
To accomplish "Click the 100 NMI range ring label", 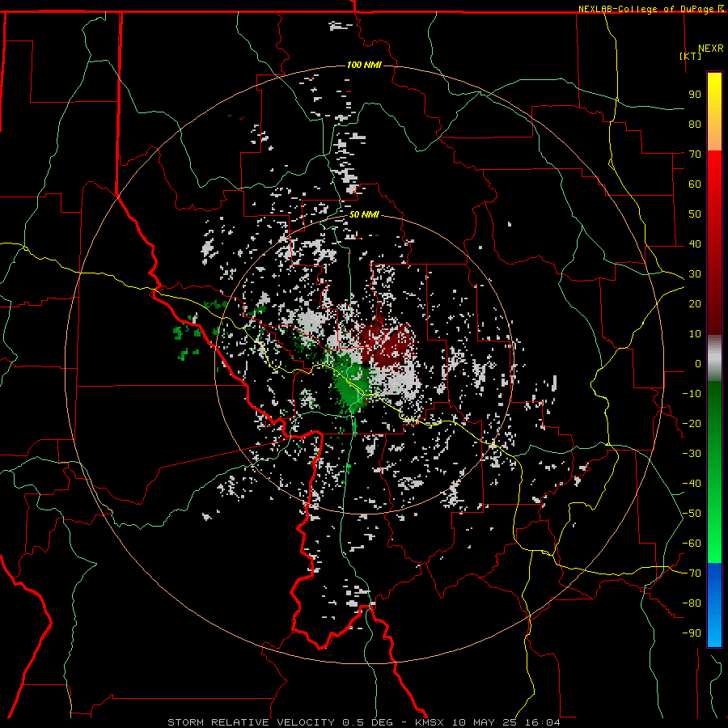I will pyautogui.click(x=364, y=65).
